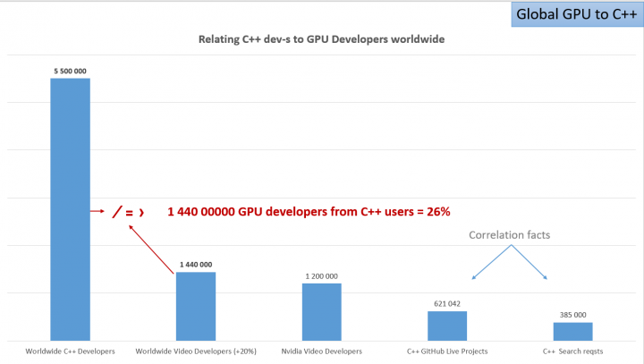
Task: Select the 621 042 data label
Action: point(447,304)
